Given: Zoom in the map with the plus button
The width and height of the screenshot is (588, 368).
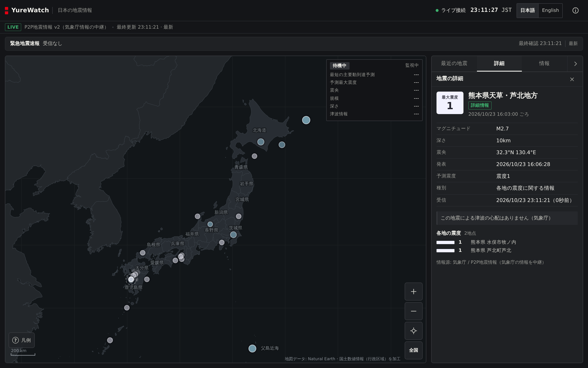Looking at the screenshot, I should [x=413, y=291].
